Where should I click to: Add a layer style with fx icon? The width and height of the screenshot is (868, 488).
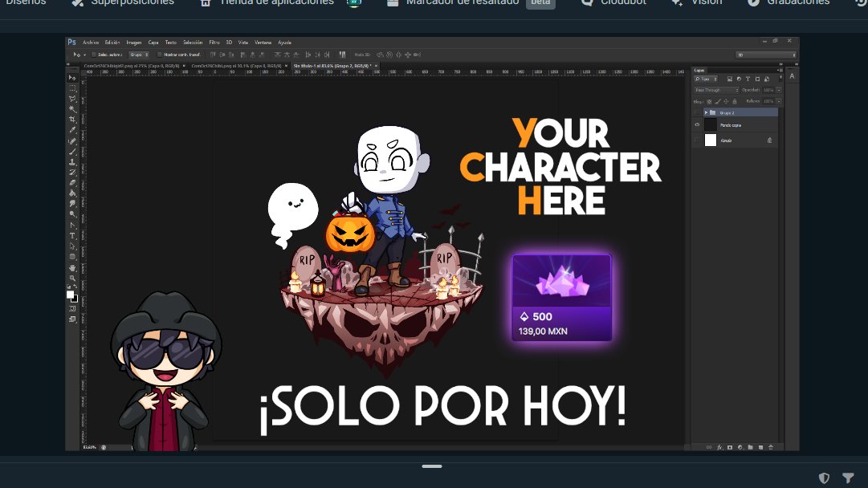click(x=719, y=447)
